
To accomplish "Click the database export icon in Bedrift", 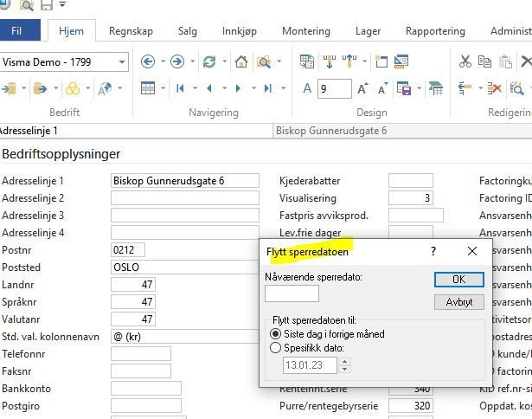I will point(40,88).
